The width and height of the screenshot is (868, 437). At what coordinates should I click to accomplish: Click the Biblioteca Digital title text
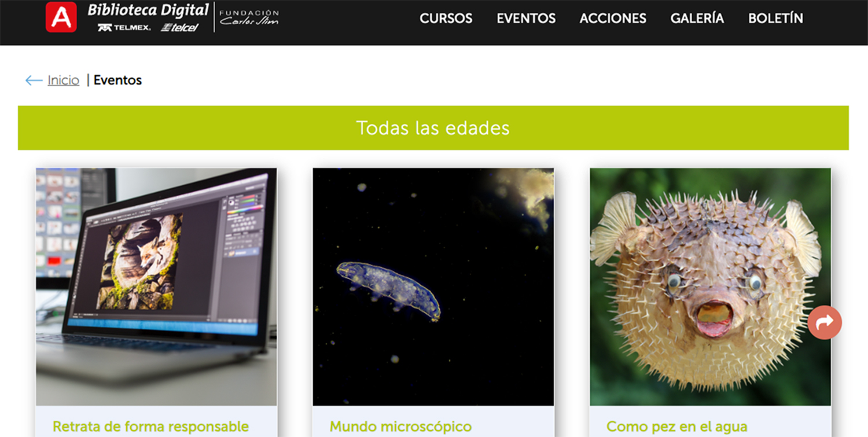click(148, 10)
